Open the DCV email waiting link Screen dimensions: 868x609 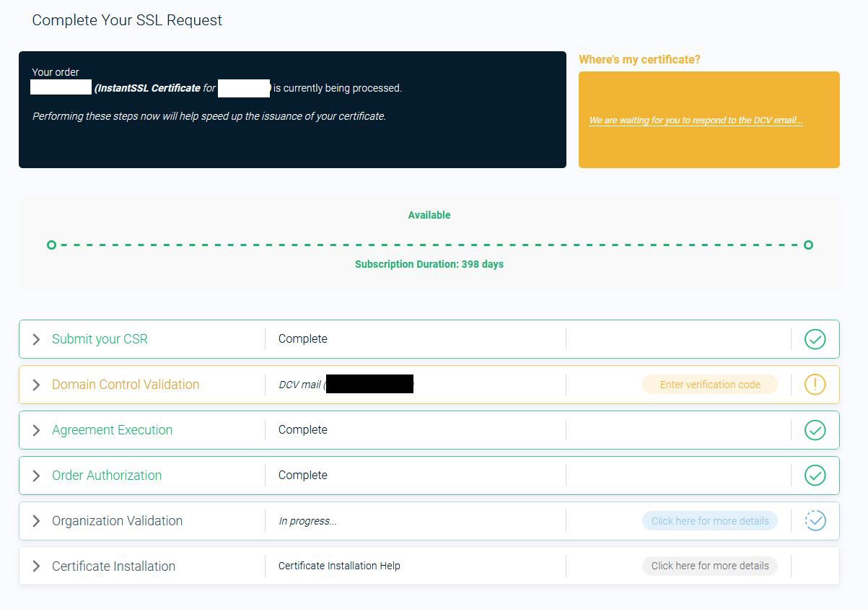[696, 120]
